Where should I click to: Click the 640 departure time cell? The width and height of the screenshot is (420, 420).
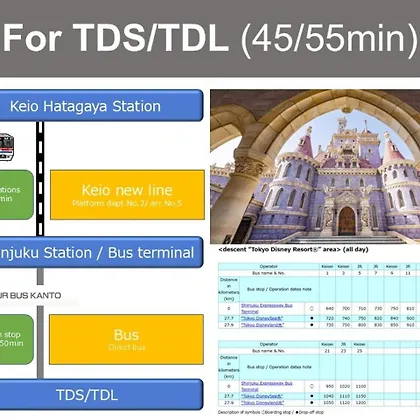[x=329, y=308]
